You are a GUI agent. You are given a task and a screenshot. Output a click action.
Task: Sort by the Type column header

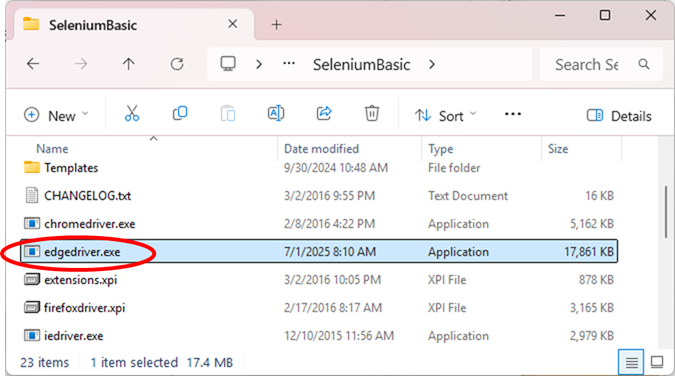coord(440,149)
